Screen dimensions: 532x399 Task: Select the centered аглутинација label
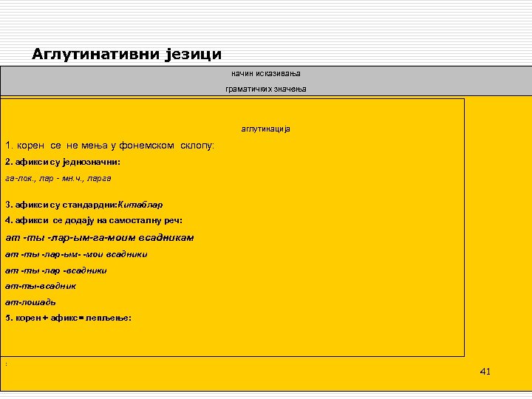click(266, 129)
